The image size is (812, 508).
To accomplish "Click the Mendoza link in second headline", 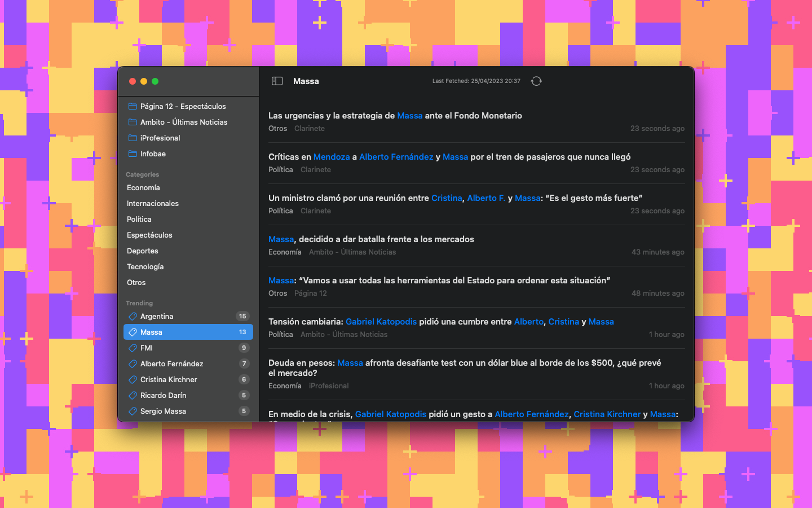I will pos(332,157).
